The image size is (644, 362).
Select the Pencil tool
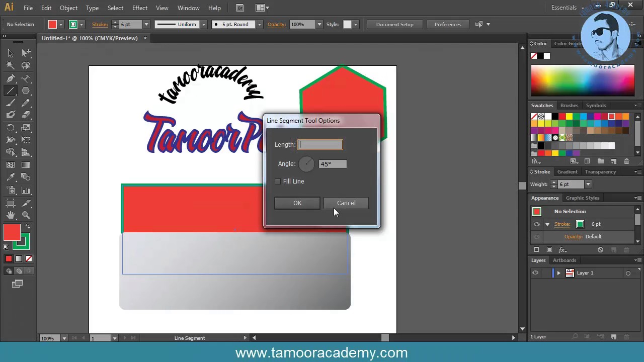click(26, 103)
